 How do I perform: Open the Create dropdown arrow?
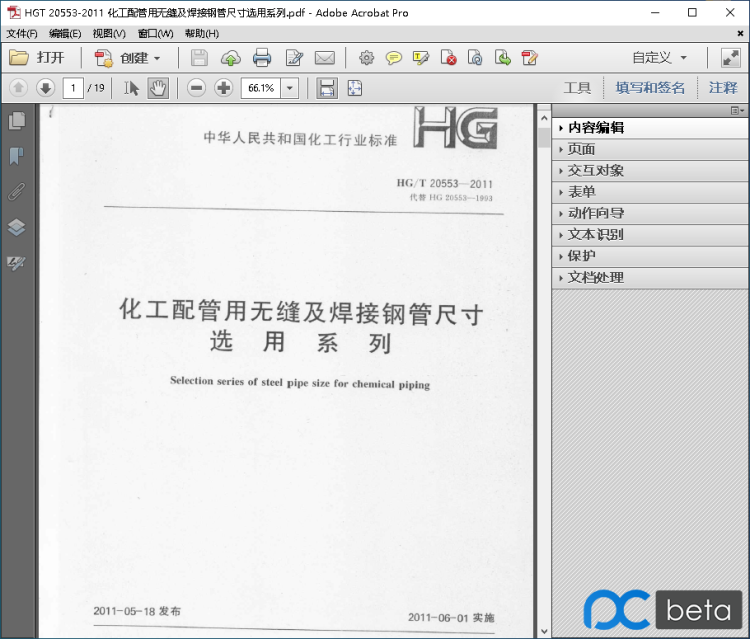coord(156,58)
